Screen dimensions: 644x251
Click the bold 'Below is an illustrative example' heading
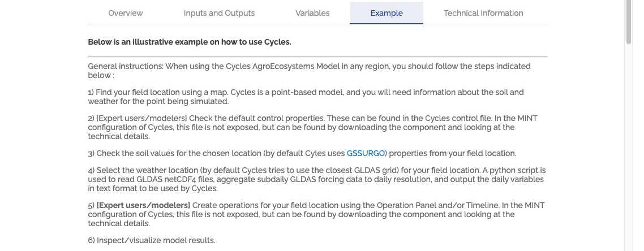[190, 42]
